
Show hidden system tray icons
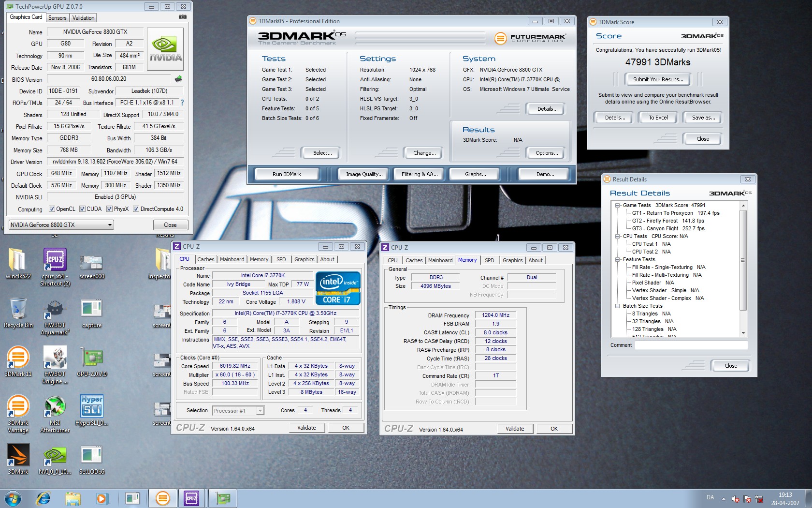(724, 499)
